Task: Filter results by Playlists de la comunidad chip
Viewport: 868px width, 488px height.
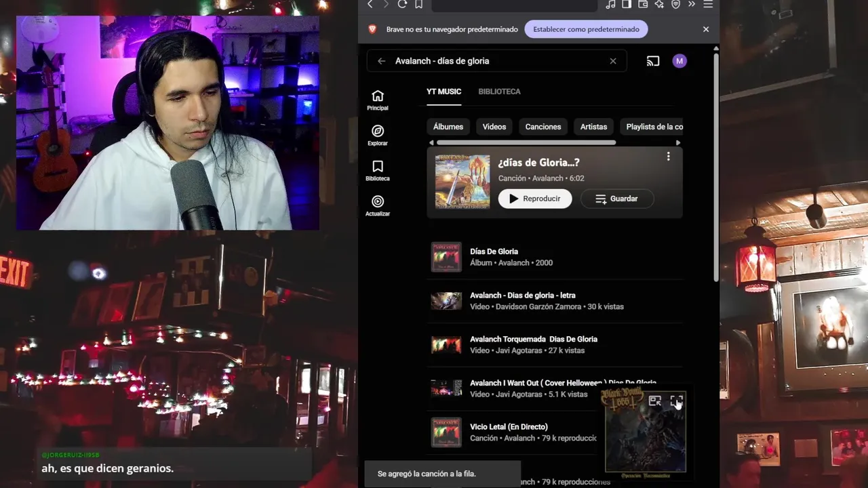Action: [x=652, y=127]
